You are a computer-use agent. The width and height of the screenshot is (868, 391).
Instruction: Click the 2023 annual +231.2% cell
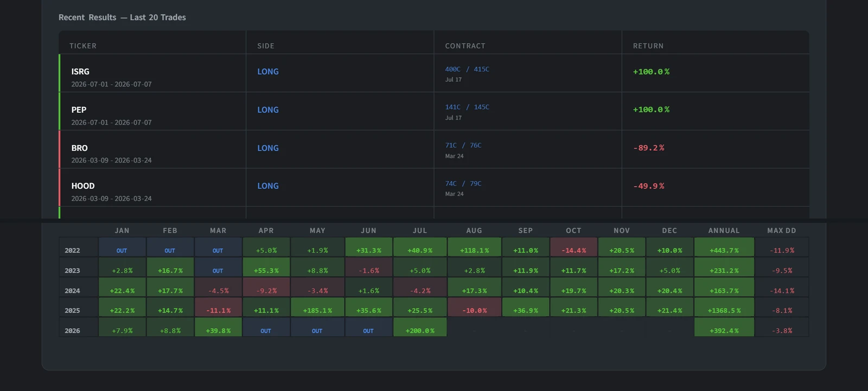click(x=724, y=267)
